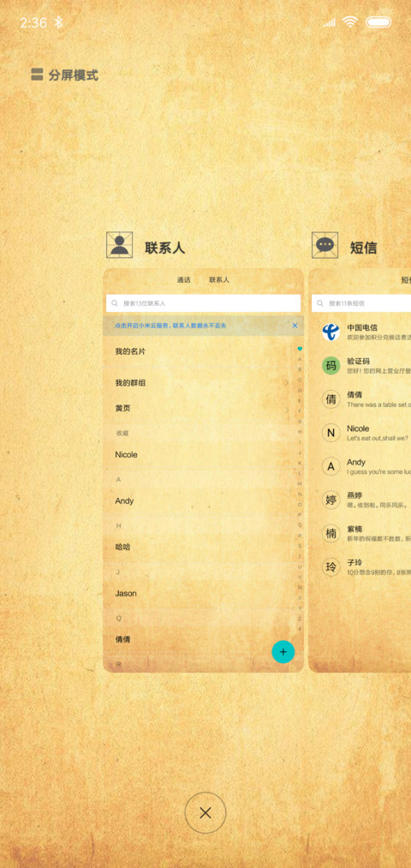
Task: Dismiss the Mi Cloud banner with X
Action: click(x=295, y=326)
